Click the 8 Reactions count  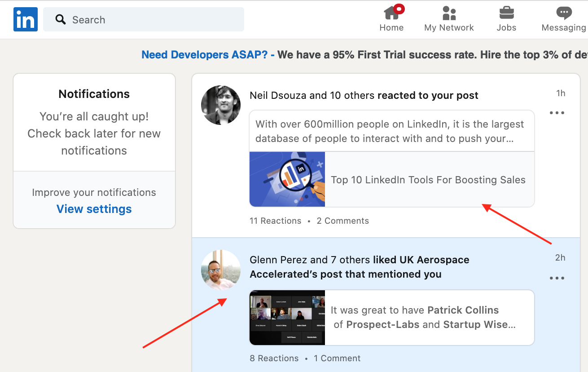point(274,358)
